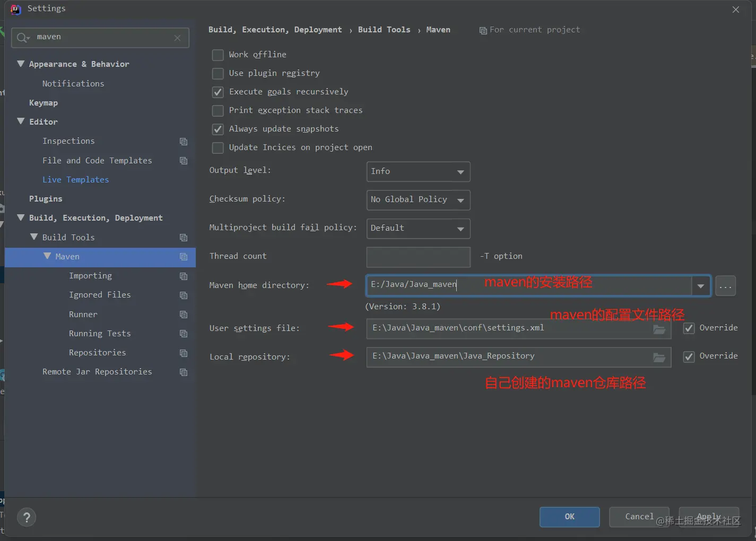Click the project icon beside Ignored Files

pyautogui.click(x=184, y=295)
